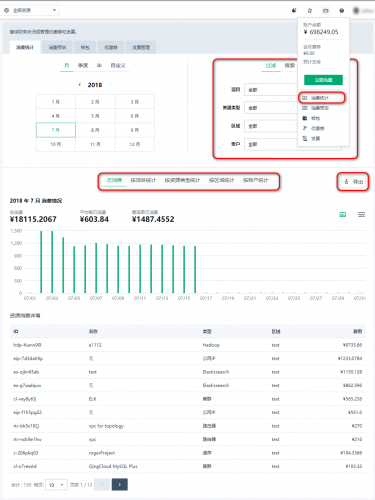Click the 'Hadoop' type cell
Viewport: 375px width, 500px height.
(x=211, y=345)
